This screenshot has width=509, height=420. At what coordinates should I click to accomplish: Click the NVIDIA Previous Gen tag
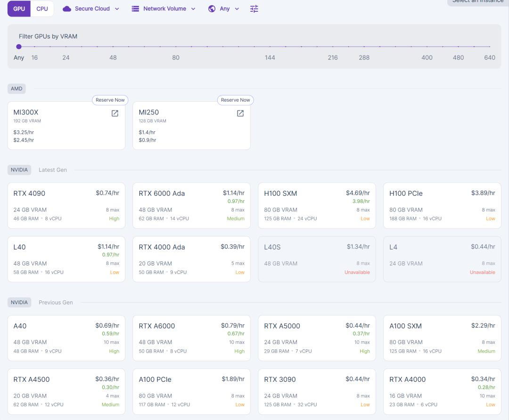(x=19, y=302)
